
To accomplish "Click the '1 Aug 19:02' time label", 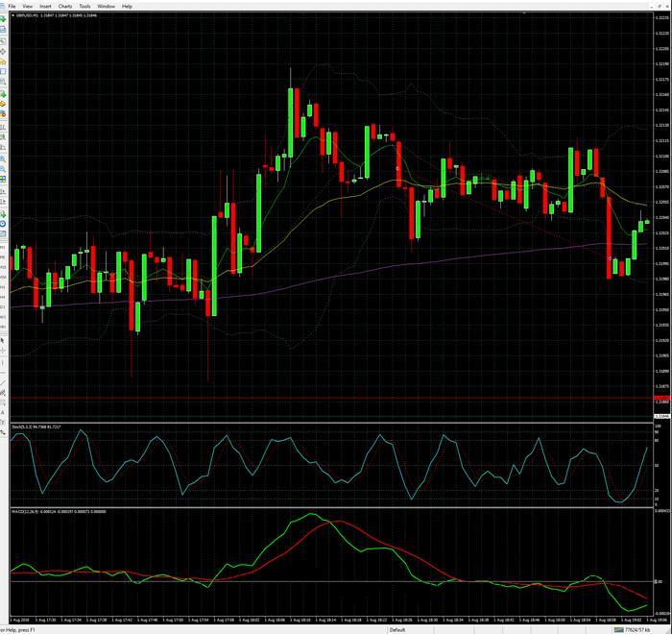I will (632, 620).
